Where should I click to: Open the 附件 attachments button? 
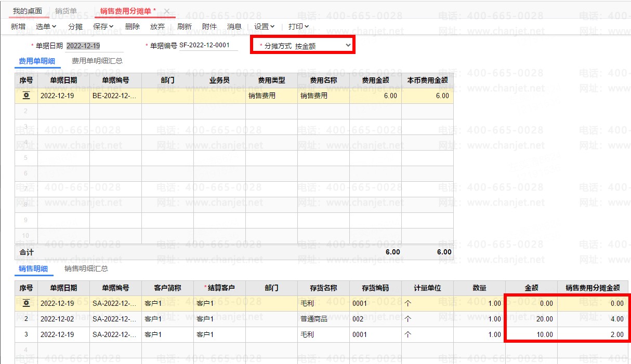[209, 26]
